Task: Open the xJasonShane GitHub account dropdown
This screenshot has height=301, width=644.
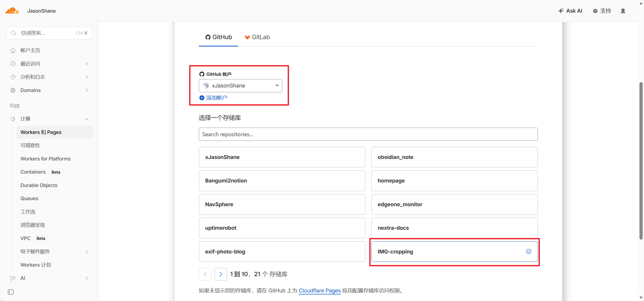Action: (x=240, y=86)
